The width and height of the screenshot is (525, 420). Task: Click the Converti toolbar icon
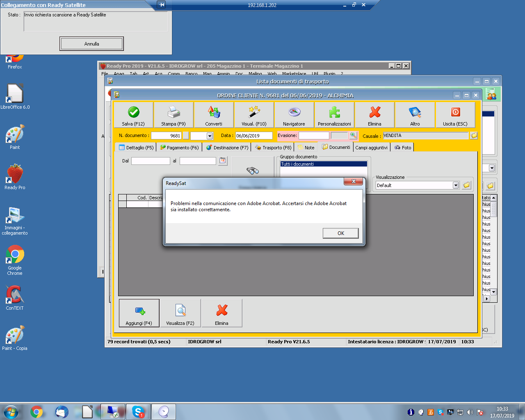pos(214,112)
